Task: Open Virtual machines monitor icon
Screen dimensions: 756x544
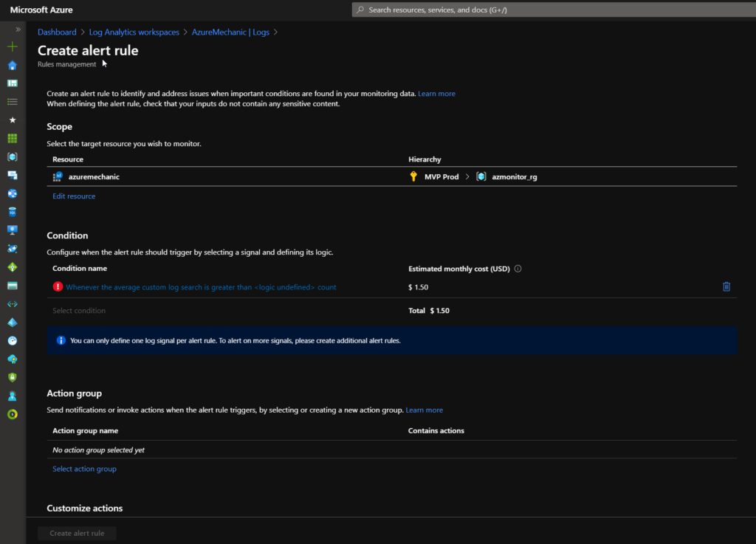Action: click(x=13, y=230)
